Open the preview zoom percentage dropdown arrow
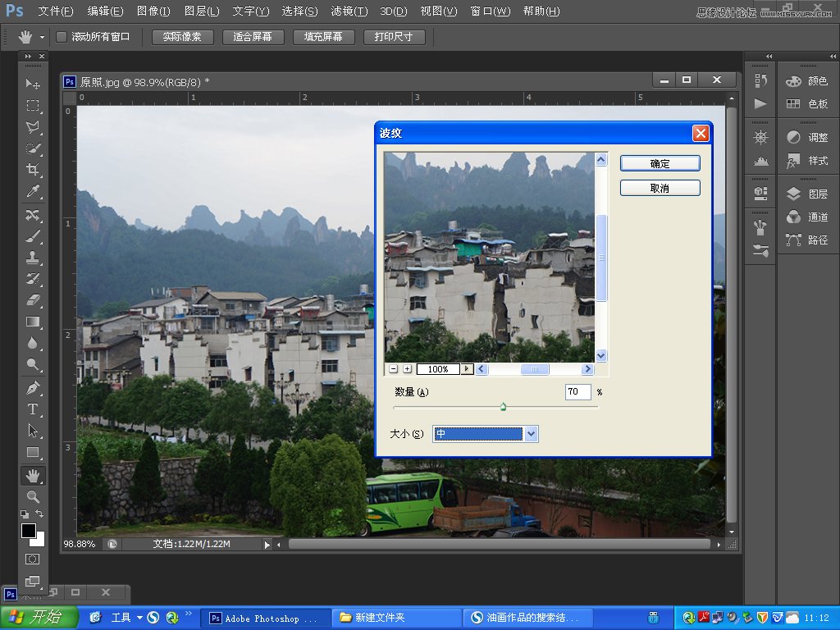 coord(467,368)
